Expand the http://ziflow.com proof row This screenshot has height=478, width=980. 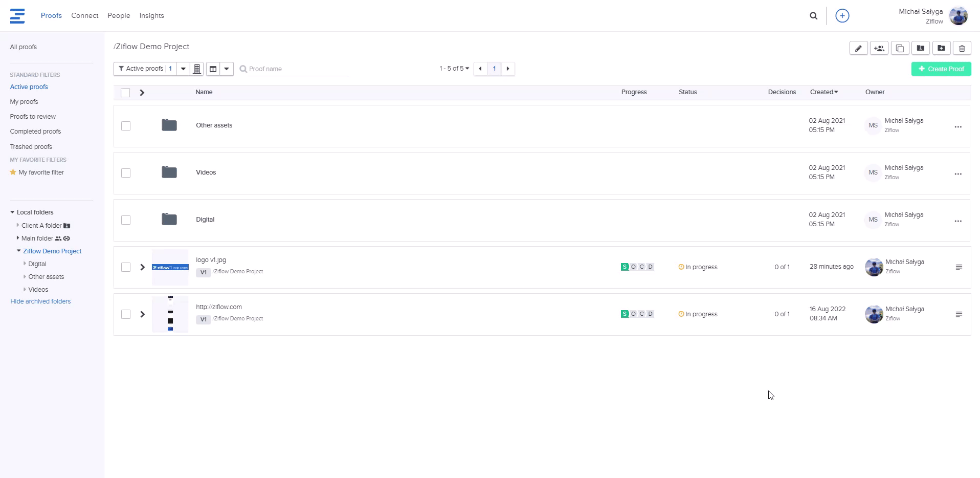pyautogui.click(x=143, y=314)
